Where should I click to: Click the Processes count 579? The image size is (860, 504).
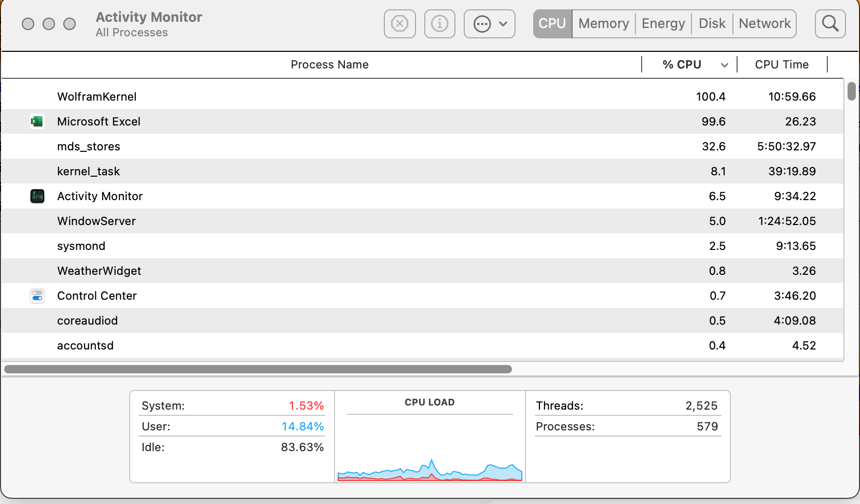(708, 426)
